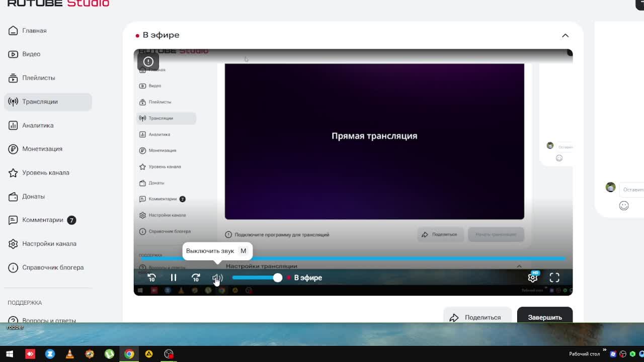Click the Плейлисты icon in sidebar
644x362 pixels.
(x=13, y=78)
